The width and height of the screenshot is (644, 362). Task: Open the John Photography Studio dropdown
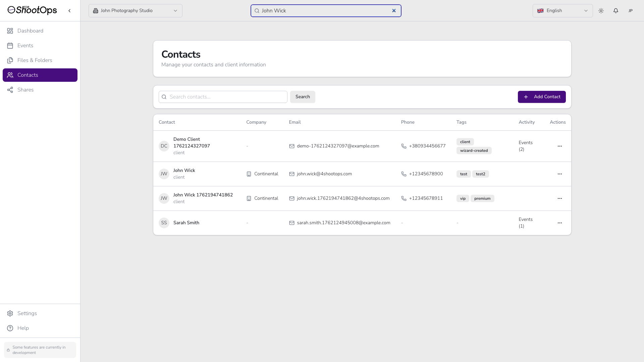click(136, 11)
